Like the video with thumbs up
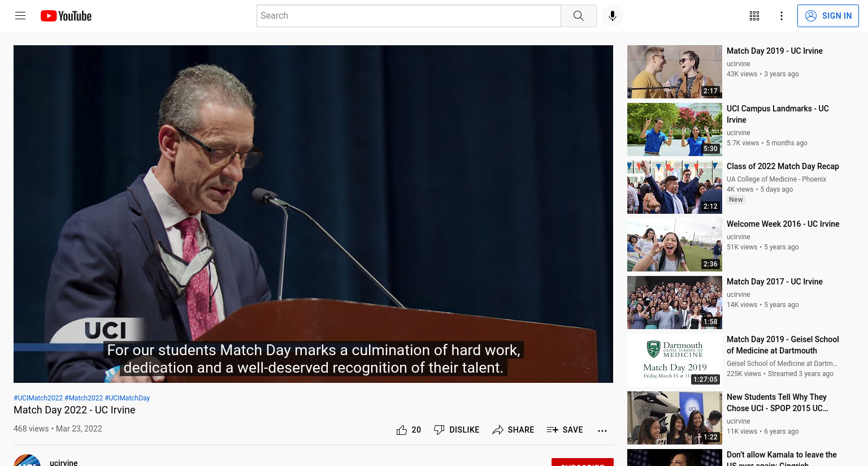 402,430
